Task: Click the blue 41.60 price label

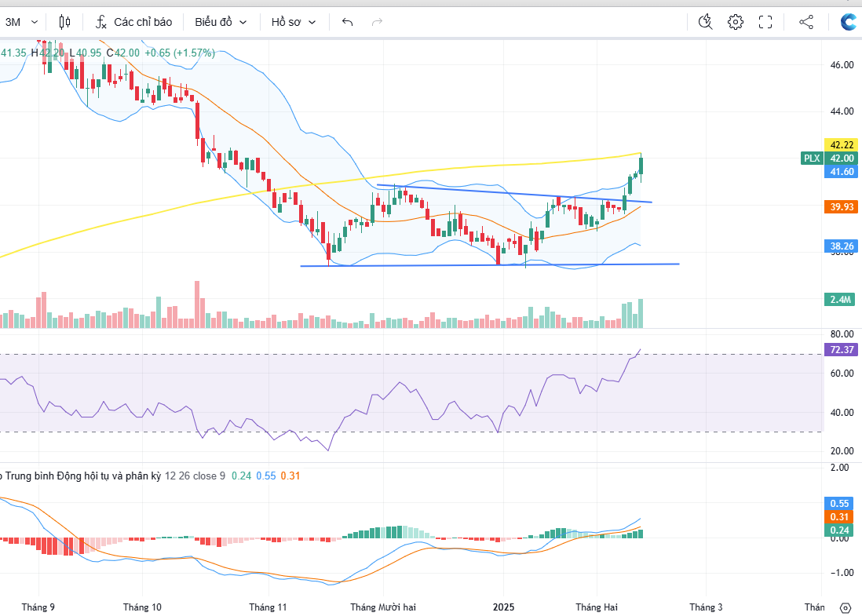Action: click(841, 172)
